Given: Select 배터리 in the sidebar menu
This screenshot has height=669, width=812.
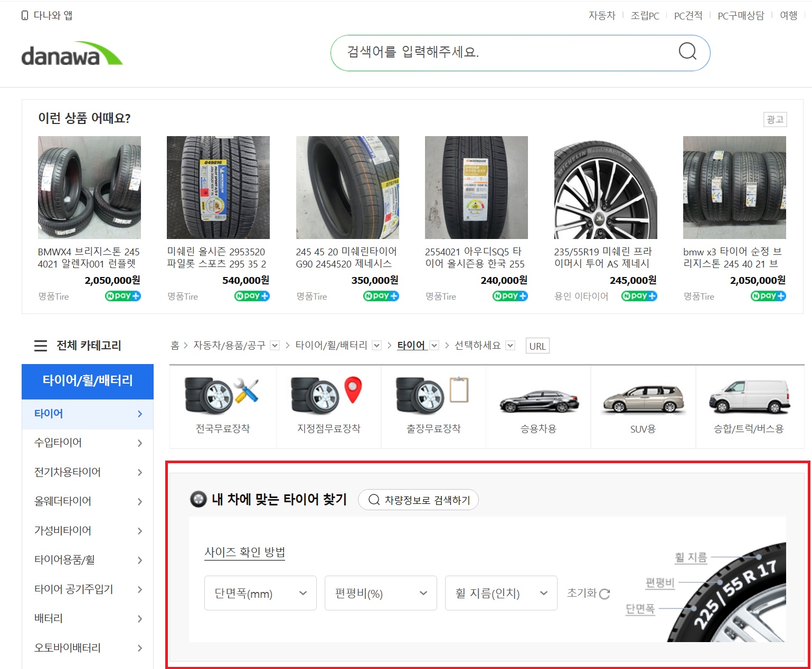Looking at the screenshot, I should tap(88, 618).
